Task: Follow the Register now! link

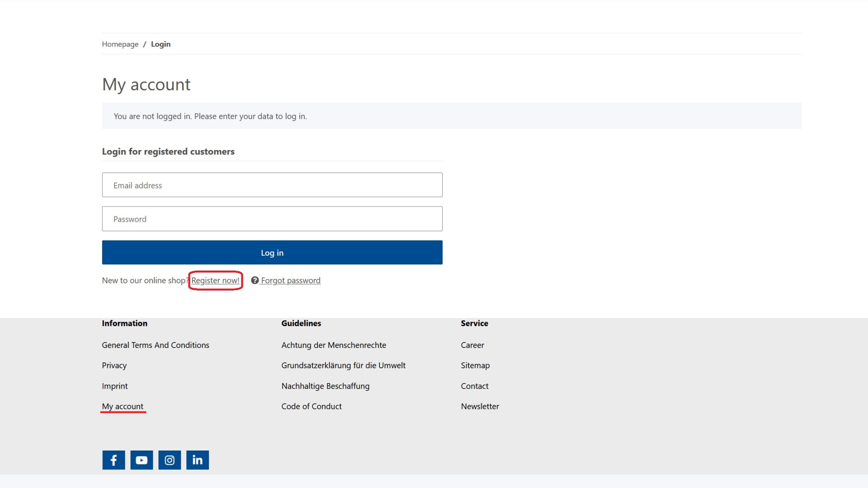Action: coord(215,280)
